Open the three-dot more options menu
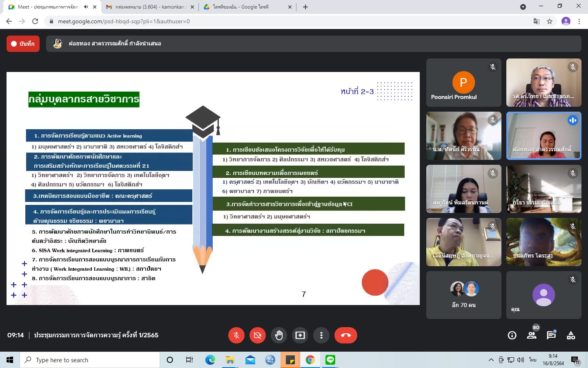This screenshot has height=368, width=588. 321,335
